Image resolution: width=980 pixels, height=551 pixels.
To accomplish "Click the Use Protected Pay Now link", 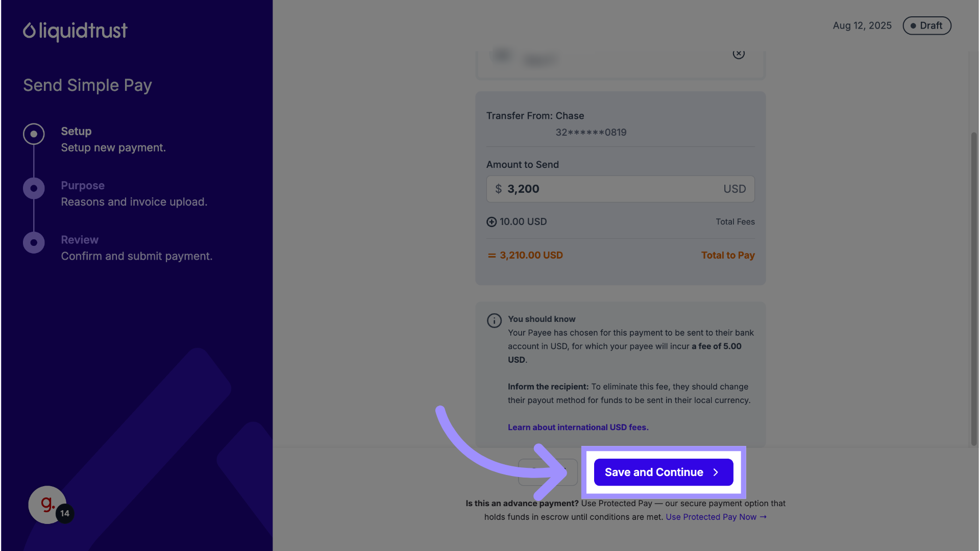I will coord(716,517).
